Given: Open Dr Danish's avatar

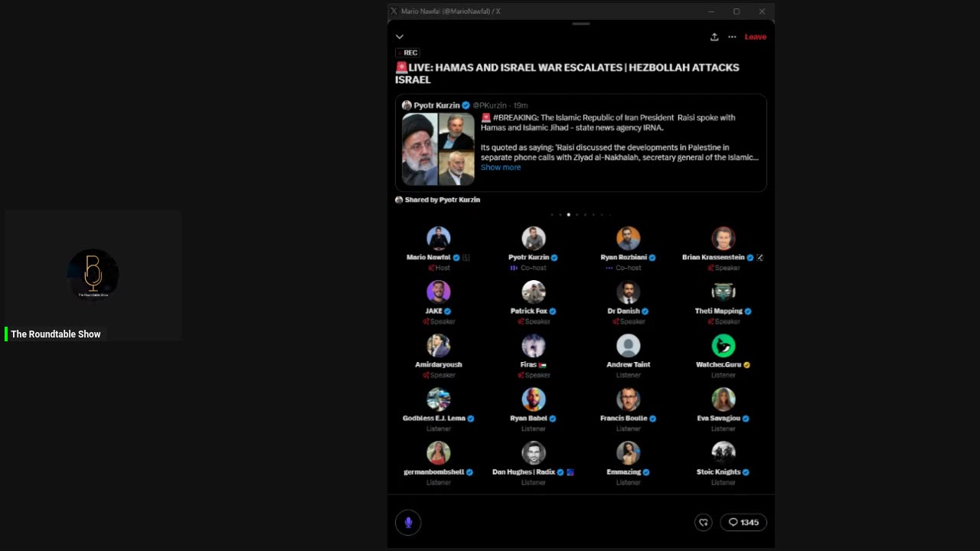Looking at the screenshot, I should (x=629, y=292).
